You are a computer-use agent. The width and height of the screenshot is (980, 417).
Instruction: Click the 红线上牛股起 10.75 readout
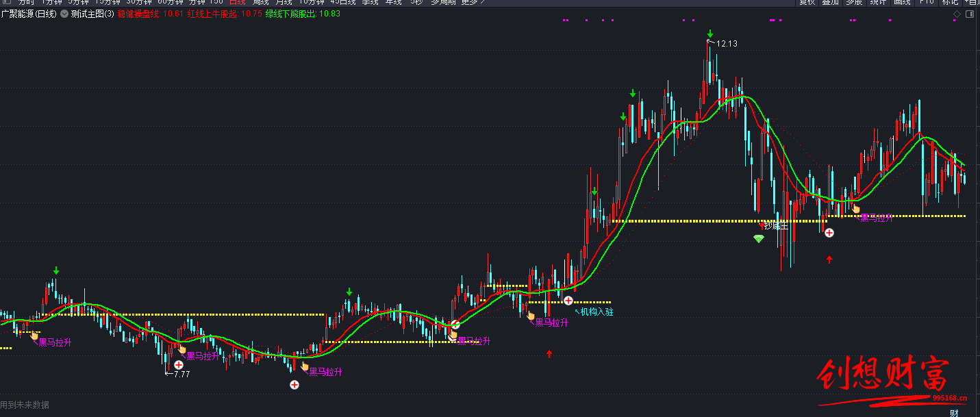pos(225,14)
